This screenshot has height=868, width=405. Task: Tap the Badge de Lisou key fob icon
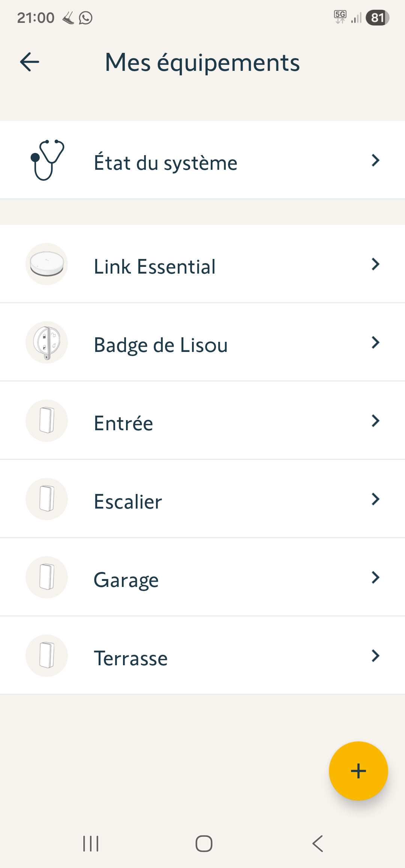point(47,343)
